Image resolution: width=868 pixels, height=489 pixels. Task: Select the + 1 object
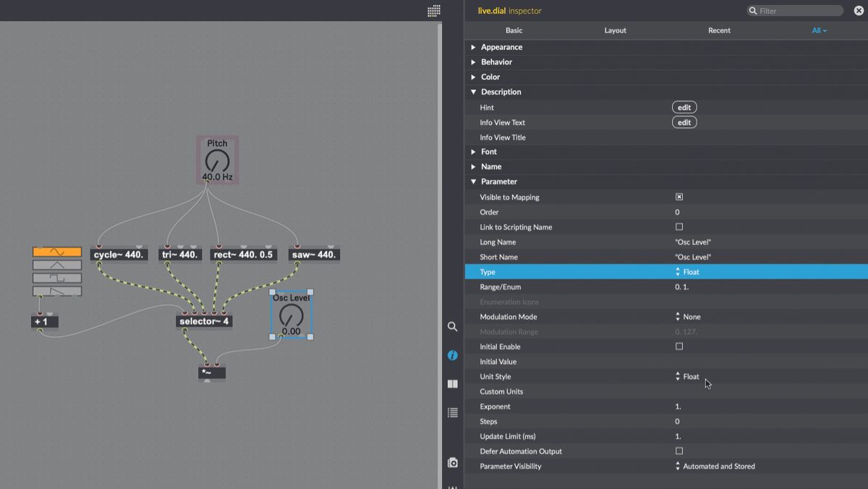pyautogui.click(x=45, y=322)
